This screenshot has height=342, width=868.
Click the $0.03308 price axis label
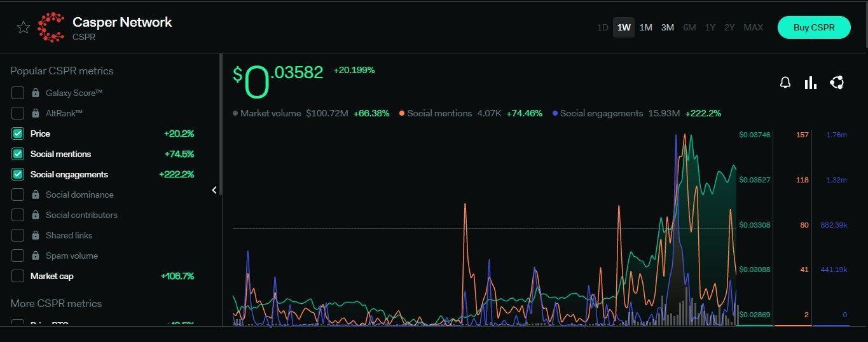click(755, 225)
